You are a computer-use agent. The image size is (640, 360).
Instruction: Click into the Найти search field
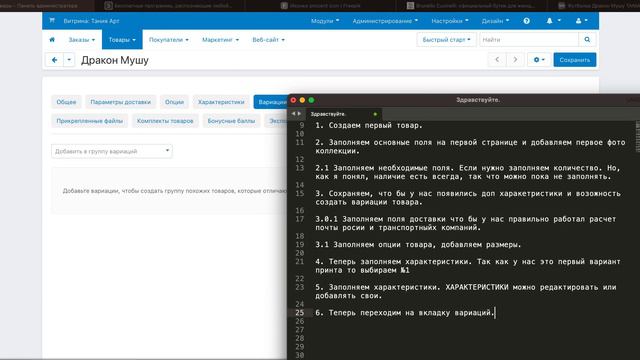529,40
